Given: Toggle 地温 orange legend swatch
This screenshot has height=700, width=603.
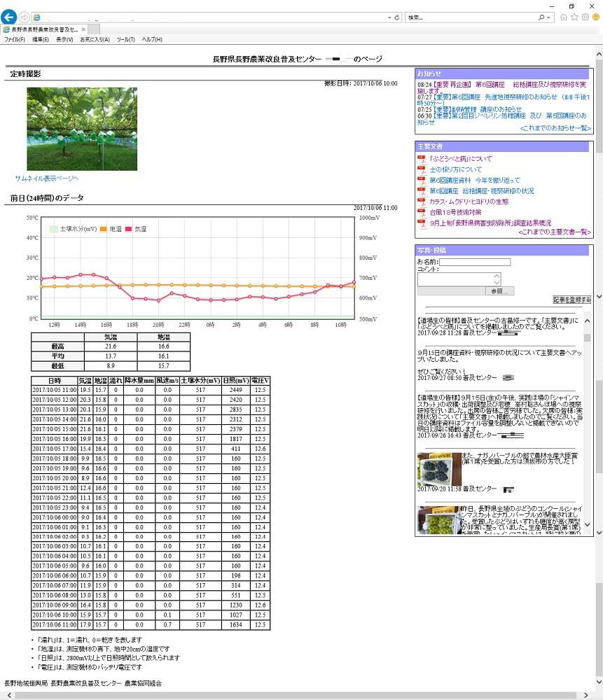Looking at the screenshot, I should 103,229.
